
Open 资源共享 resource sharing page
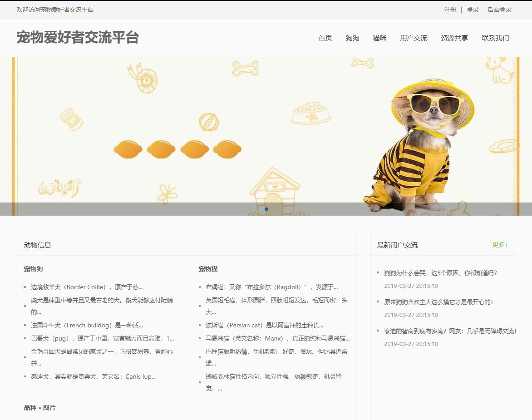[454, 38]
